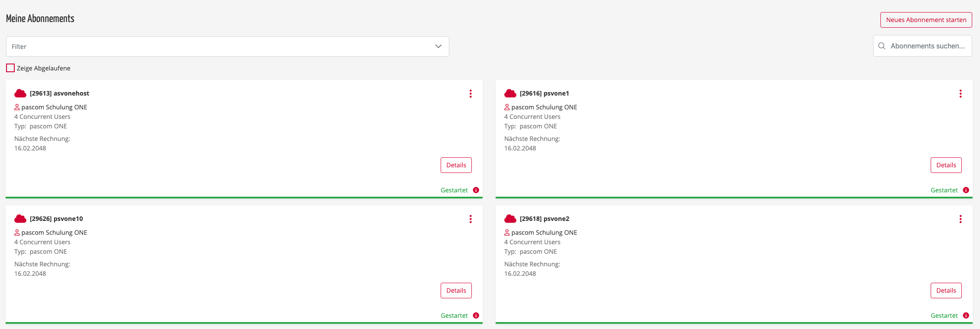
Task: Click the title [29626] psvone10
Action: click(x=56, y=219)
